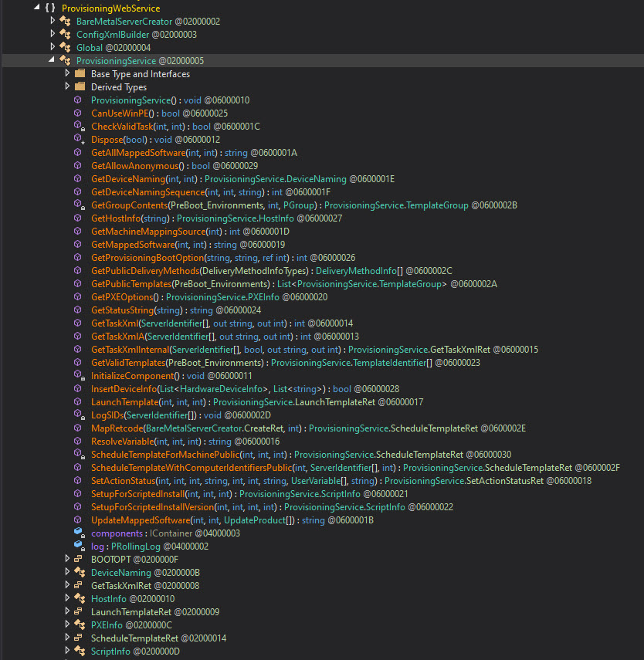Select the SetupForScriptedInstallVersion method

click(272, 507)
